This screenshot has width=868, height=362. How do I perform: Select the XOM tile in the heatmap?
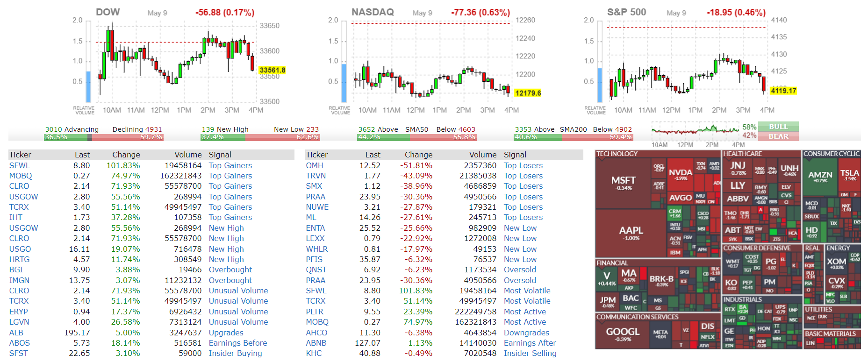coord(836,263)
